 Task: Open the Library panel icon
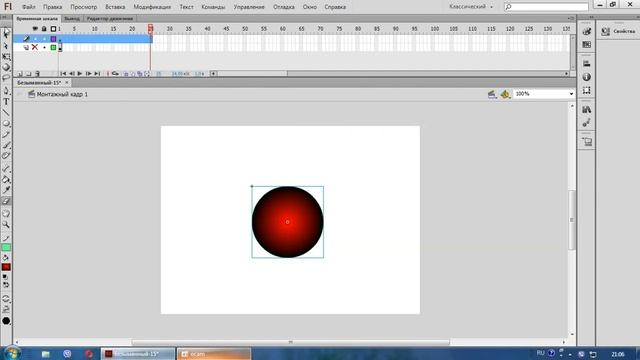tap(587, 109)
